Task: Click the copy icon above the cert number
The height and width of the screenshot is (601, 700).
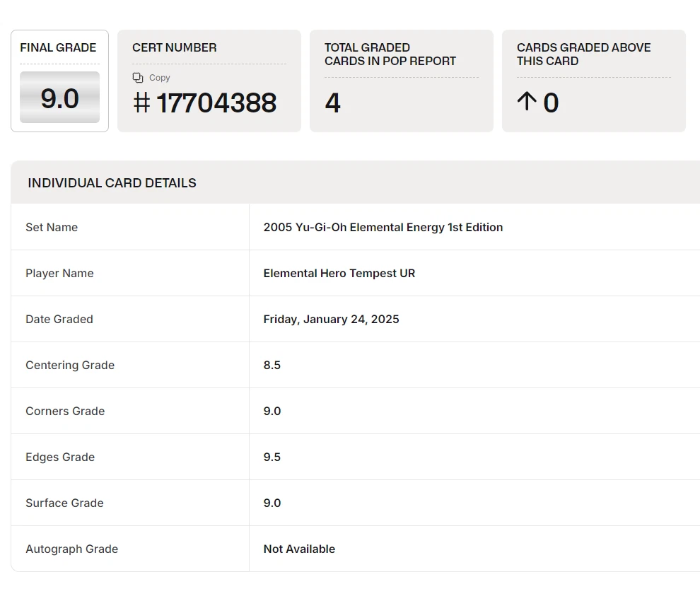Action: (x=138, y=78)
